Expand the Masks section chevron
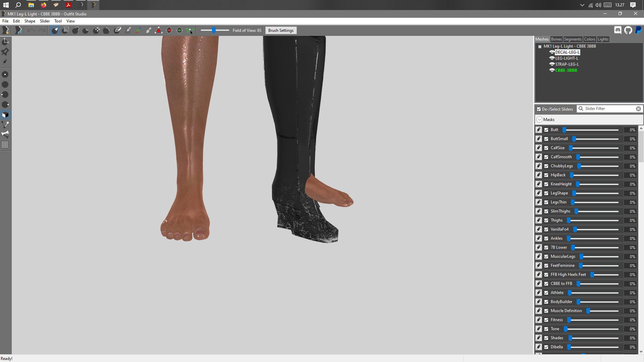 (539, 120)
